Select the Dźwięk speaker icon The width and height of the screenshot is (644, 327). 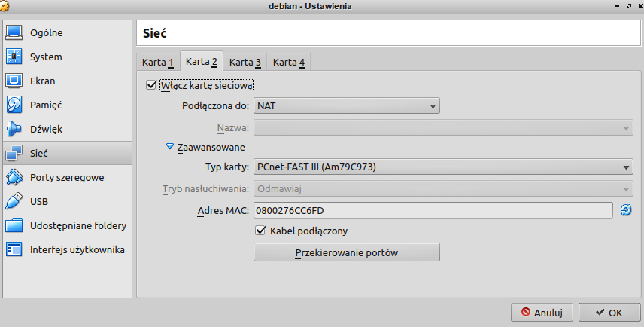click(14, 129)
